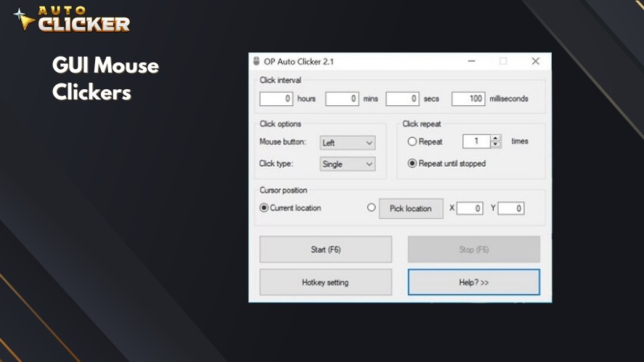Open the Click type dropdown

(x=348, y=164)
